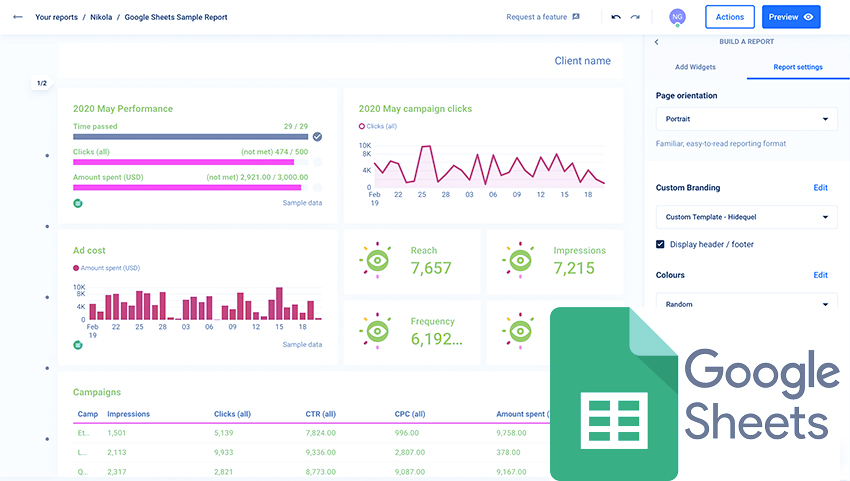This screenshot has width=850, height=481.
Task: Open the Page orientation Portrait dropdown
Action: (746, 119)
